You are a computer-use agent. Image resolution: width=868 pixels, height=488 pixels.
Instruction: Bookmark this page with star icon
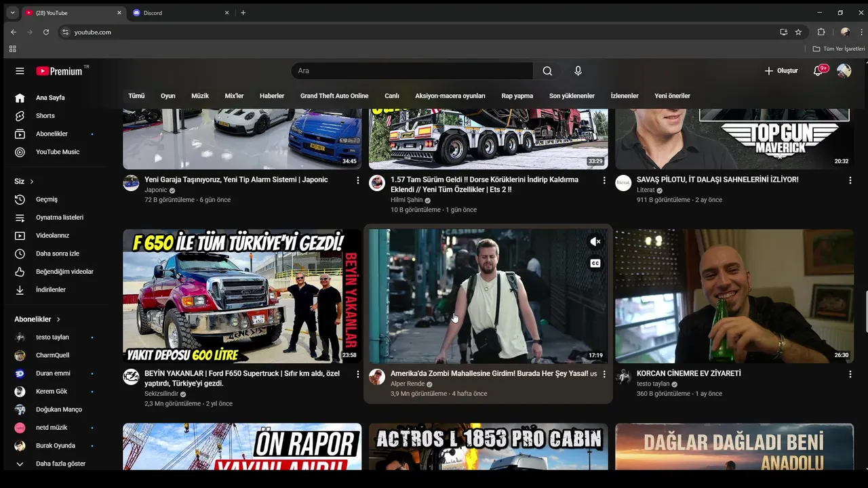point(798,32)
